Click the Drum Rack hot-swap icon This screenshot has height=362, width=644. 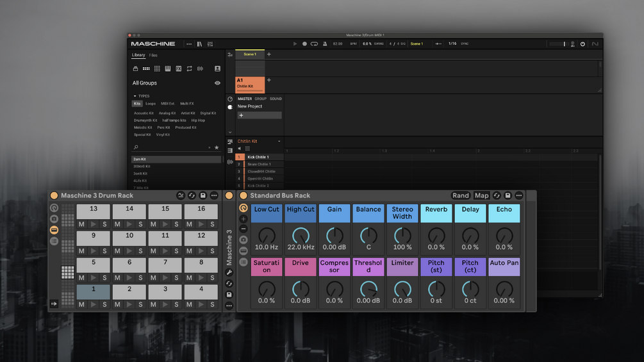coord(192,196)
